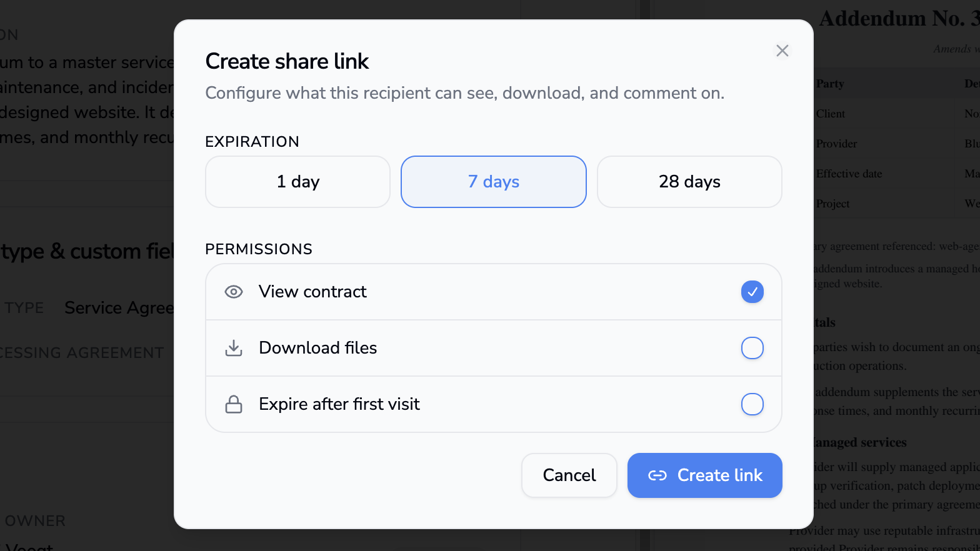
Task: Click the Download files label text
Action: pos(318,348)
